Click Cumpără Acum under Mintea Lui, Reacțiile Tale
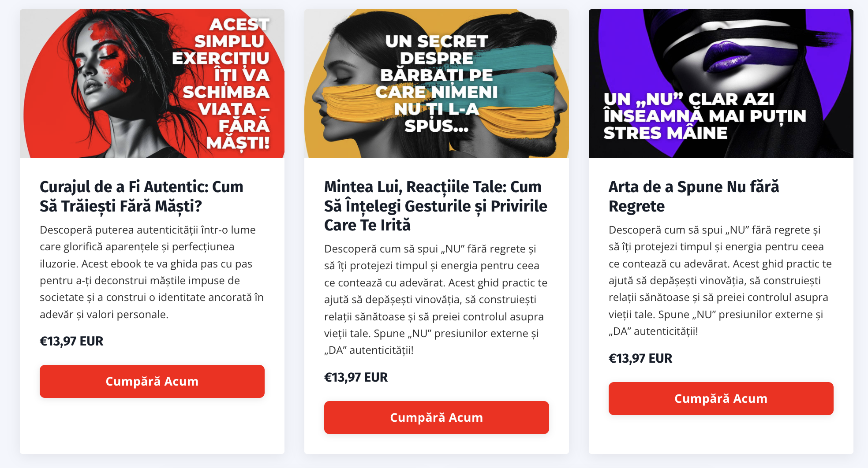 [x=437, y=417]
